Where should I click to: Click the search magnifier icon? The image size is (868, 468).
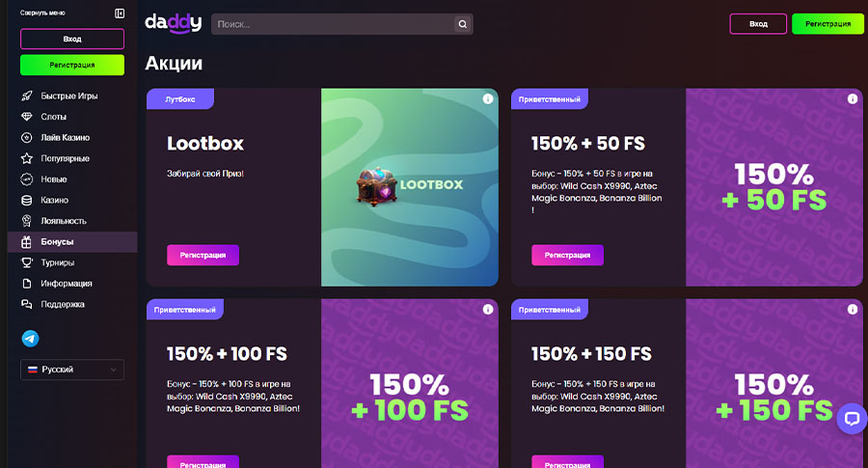point(463,24)
